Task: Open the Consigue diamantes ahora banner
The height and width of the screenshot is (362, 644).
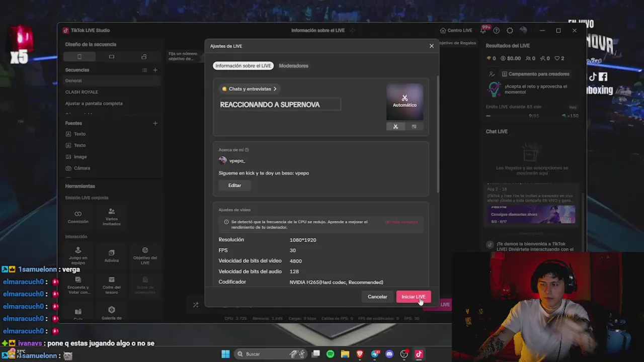Action: tap(532, 214)
